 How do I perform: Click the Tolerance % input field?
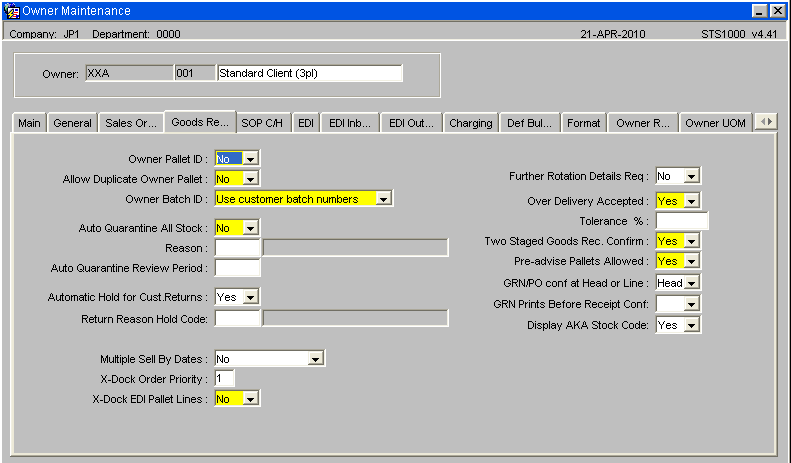(x=682, y=221)
